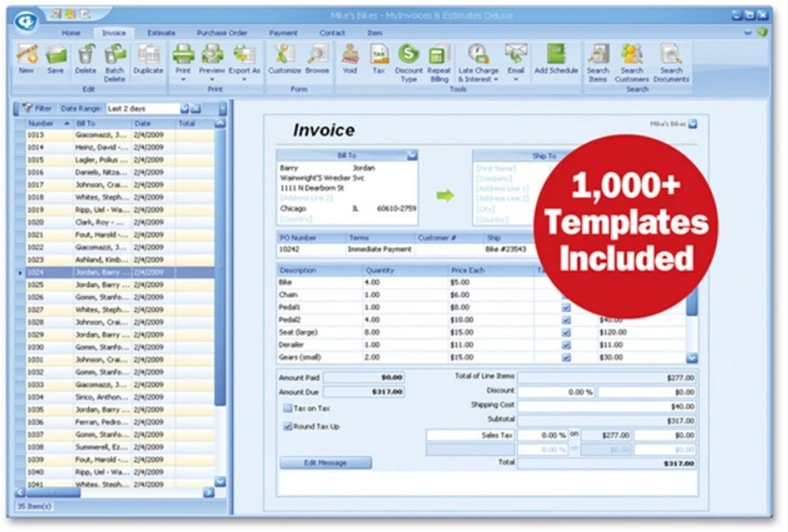The height and width of the screenshot is (532, 788).
Task: Switch to the Estimate tab
Action: 161,33
